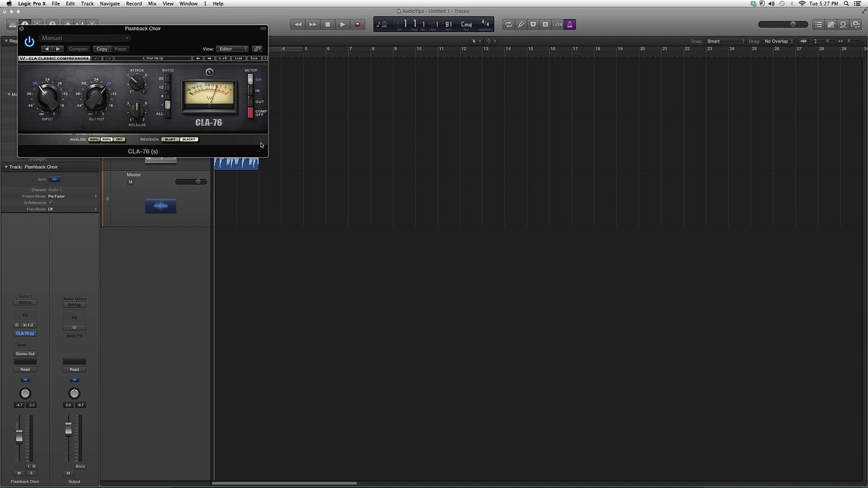Solo the Flashback Choir channel strip
Image resolution: width=868 pixels, height=488 pixels.
coord(31,473)
